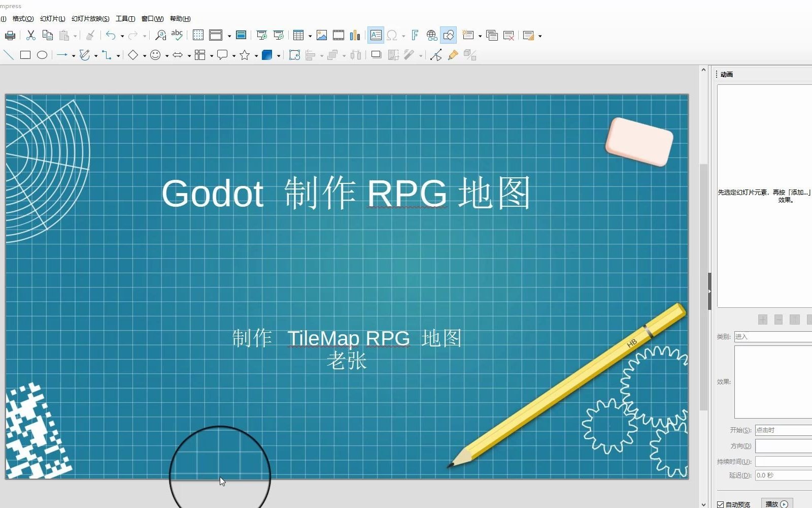Select the Ellipse drawing tool
This screenshot has width=812, height=508.
(42, 55)
